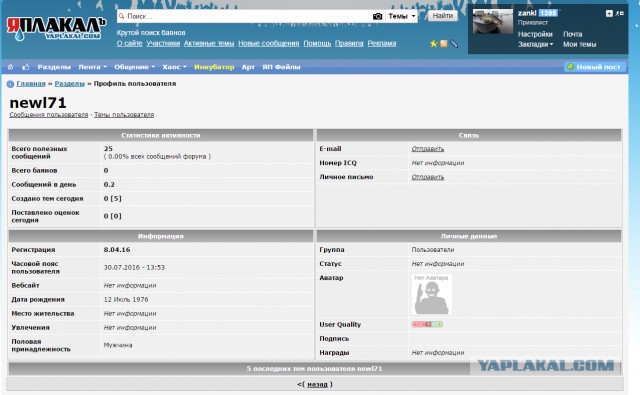
Task: Open the Арт section
Action: tap(248, 67)
